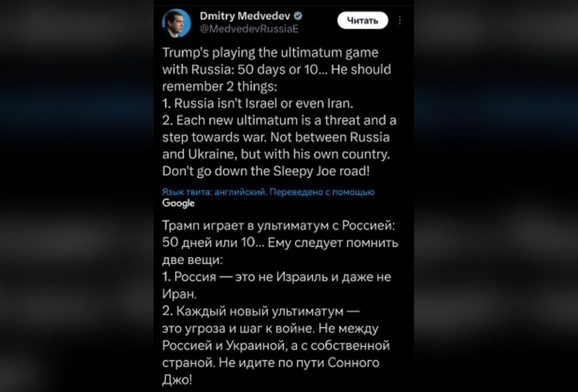
Task: Click the Russian line Россия — это не Израиль
Action: [277, 276]
